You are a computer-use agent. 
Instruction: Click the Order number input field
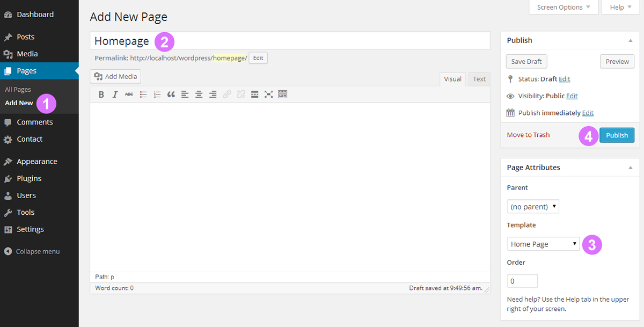[x=522, y=281]
